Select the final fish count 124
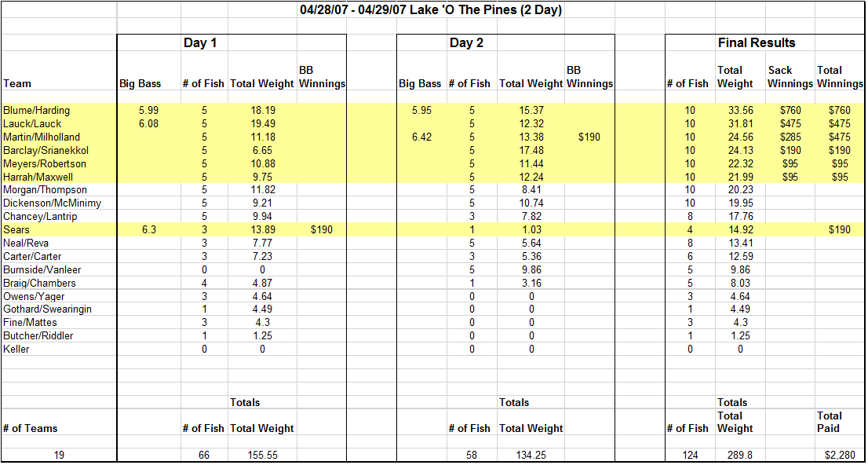Image resolution: width=868 pixels, height=465 pixels. [688, 455]
